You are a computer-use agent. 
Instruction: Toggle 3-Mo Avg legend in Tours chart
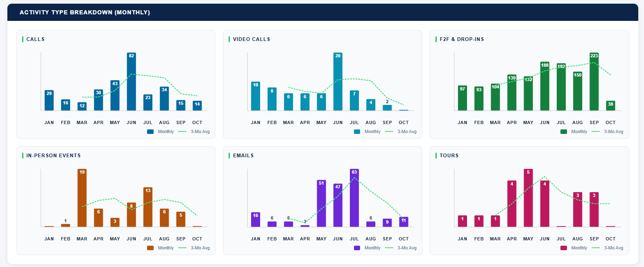[608, 248]
